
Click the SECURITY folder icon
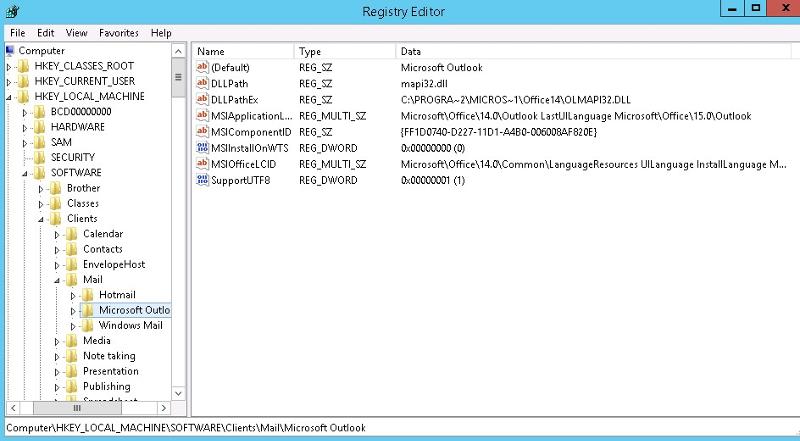click(x=40, y=158)
